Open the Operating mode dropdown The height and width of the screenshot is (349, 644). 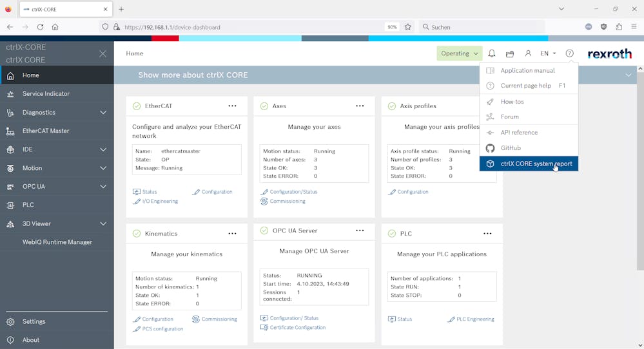coord(459,53)
